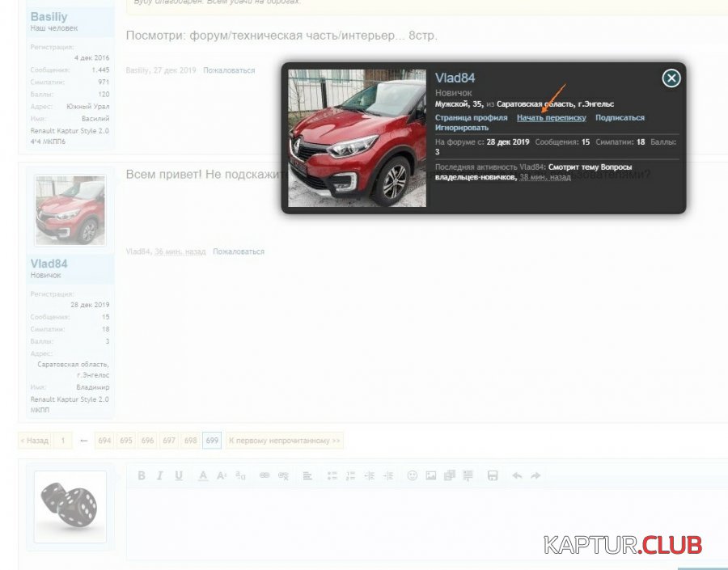
Task: Open the smilies emoji picker
Action: [412, 476]
